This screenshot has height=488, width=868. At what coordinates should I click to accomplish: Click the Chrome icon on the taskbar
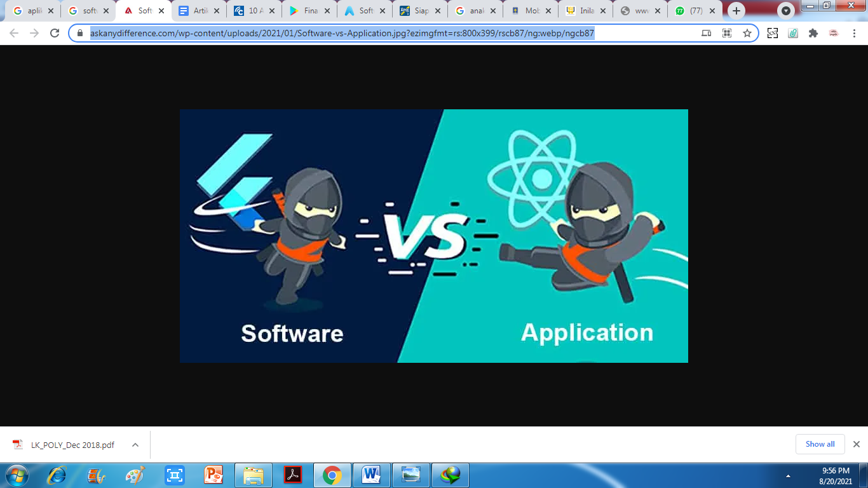pyautogui.click(x=332, y=475)
